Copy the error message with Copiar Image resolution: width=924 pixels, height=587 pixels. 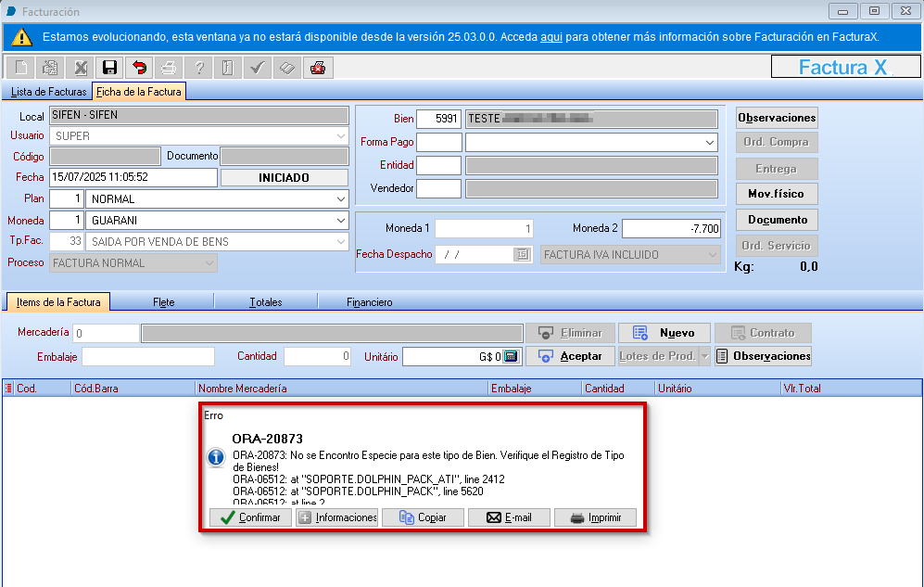(424, 517)
